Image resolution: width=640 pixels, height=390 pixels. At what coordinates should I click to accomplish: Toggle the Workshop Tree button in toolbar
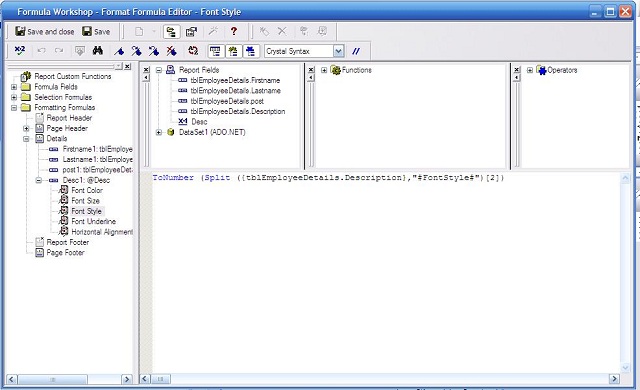[172, 31]
